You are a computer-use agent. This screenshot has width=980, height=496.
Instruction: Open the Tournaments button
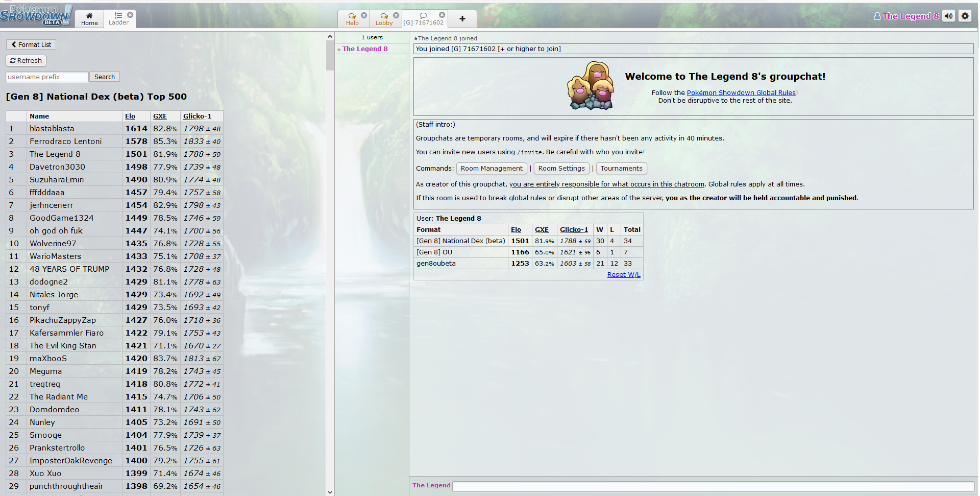tap(621, 168)
